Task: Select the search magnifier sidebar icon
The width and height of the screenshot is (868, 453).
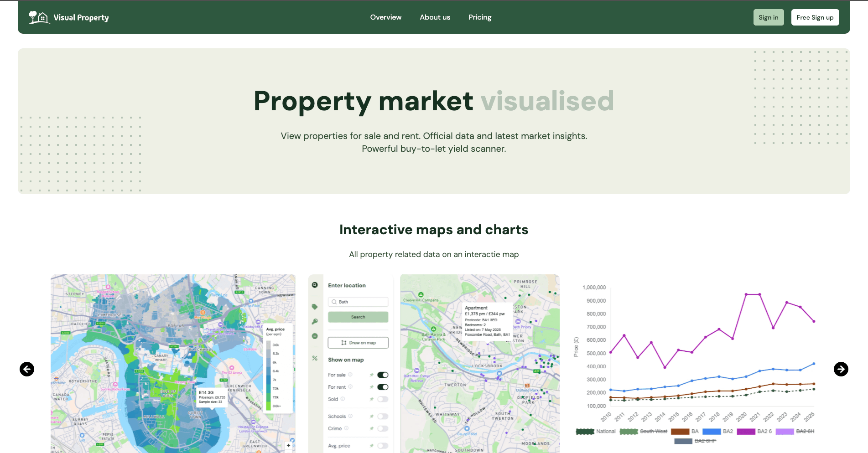Action: click(315, 285)
